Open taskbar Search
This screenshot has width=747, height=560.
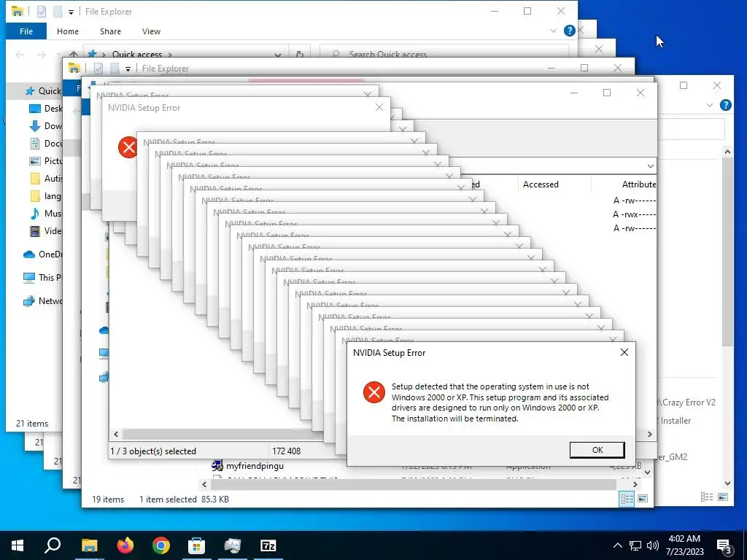[x=53, y=545]
